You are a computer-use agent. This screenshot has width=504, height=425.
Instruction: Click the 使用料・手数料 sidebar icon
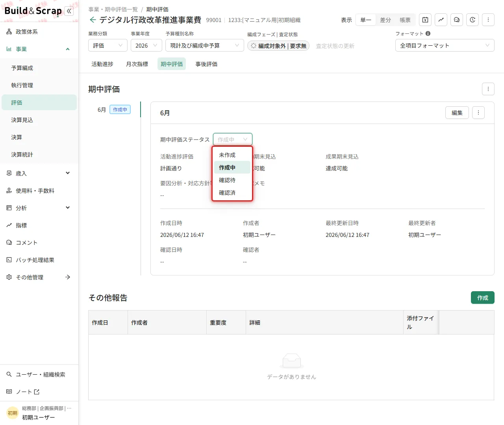click(9, 190)
